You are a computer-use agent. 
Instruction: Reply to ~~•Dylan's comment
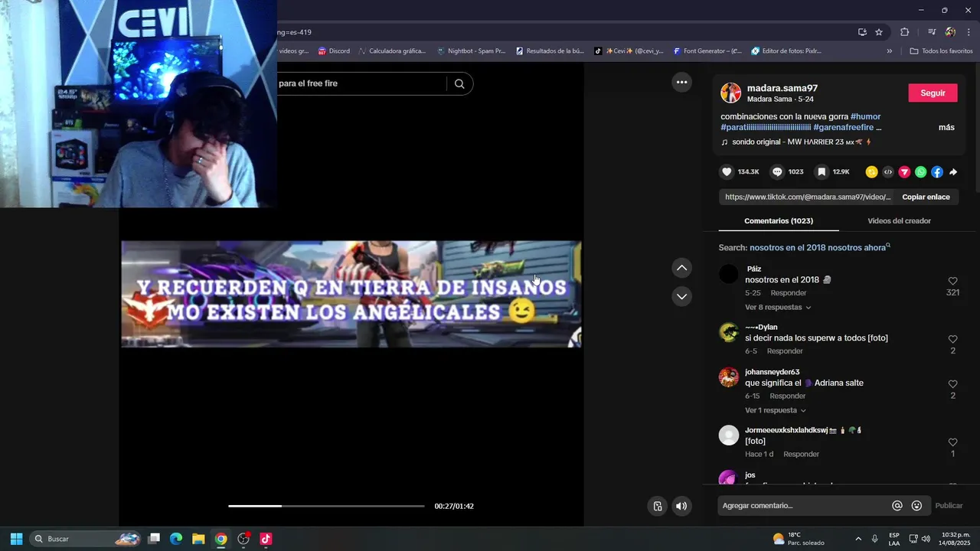click(785, 351)
